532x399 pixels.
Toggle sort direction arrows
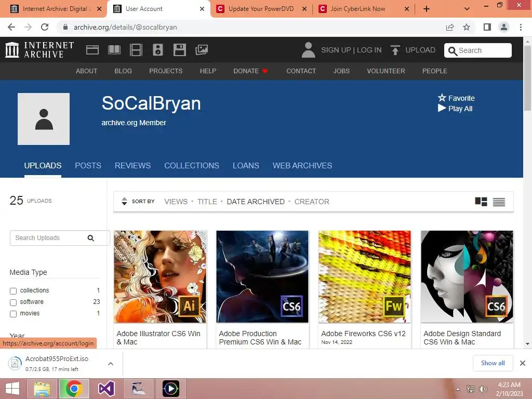(x=124, y=201)
